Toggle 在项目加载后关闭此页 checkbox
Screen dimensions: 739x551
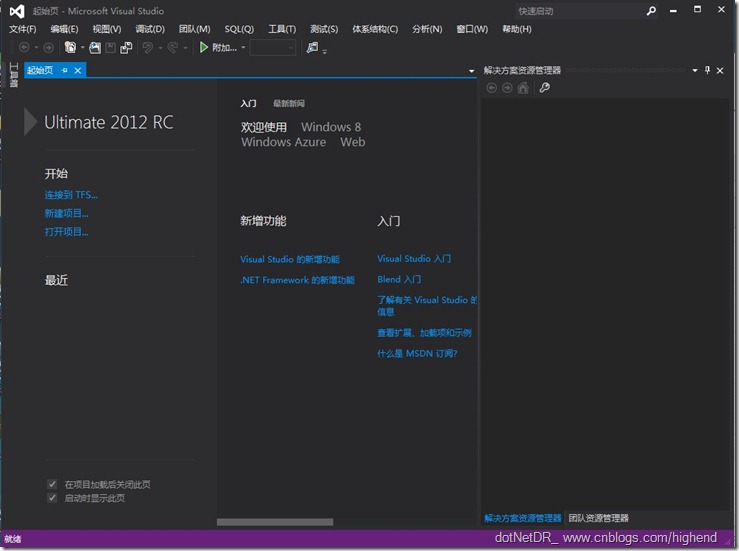click(x=52, y=484)
